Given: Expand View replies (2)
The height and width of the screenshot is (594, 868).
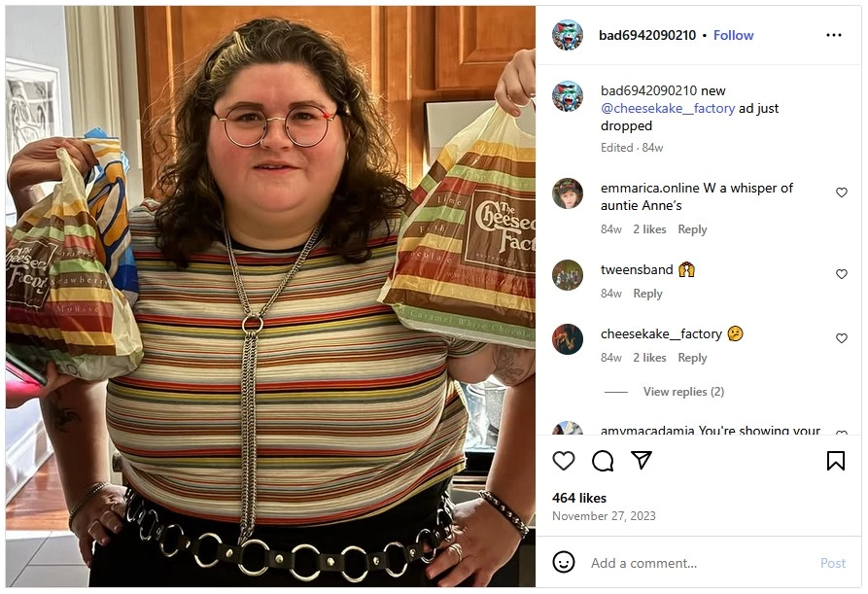Looking at the screenshot, I should [683, 392].
